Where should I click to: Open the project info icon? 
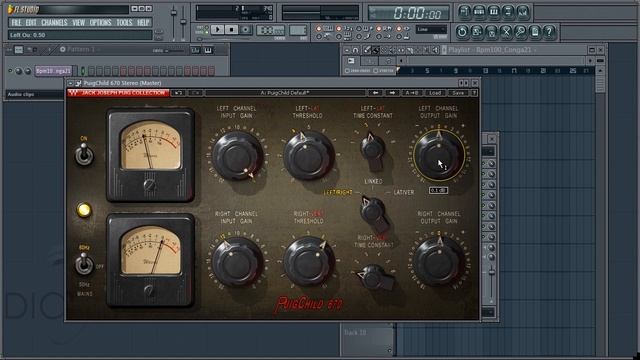[x=535, y=31]
